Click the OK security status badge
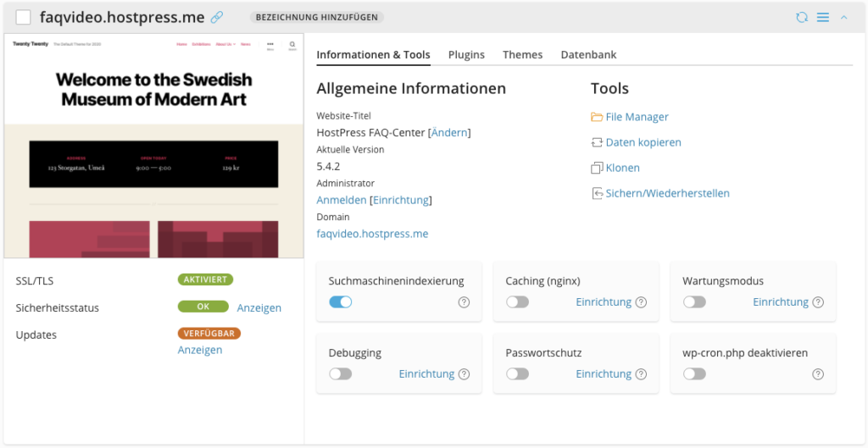Viewport: 868px width, 448px height. 203,307
